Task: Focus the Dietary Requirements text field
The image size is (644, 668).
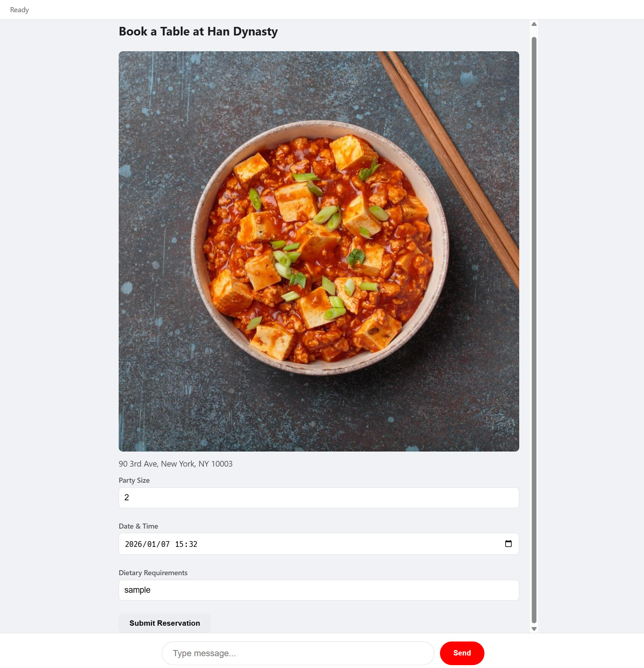Action: click(319, 590)
